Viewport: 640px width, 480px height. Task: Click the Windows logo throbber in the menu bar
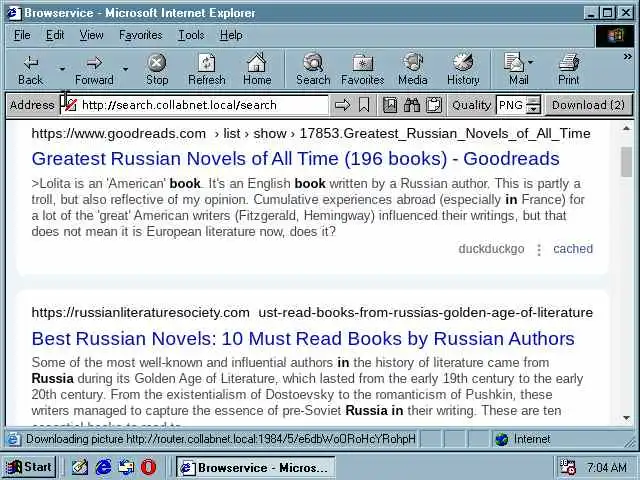click(615, 36)
